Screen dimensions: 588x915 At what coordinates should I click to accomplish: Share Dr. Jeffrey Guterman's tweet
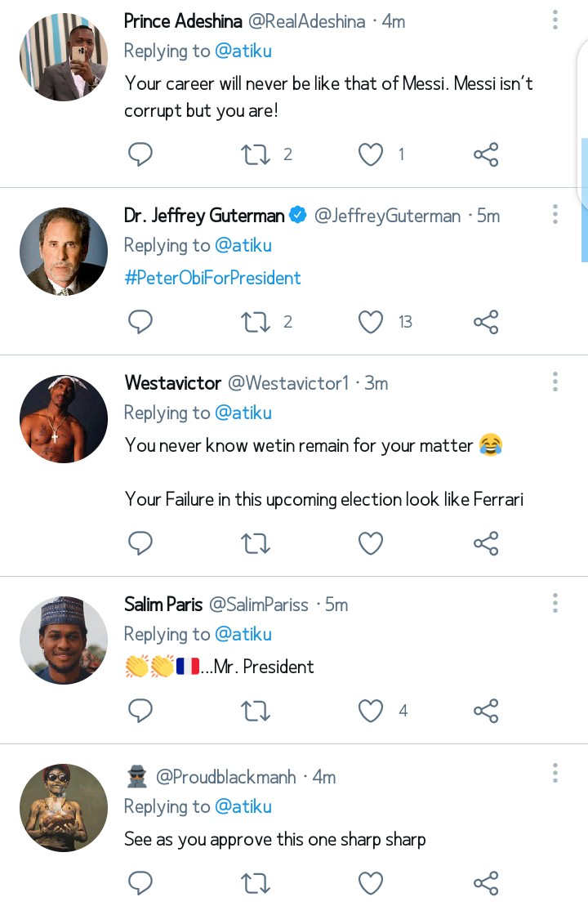tap(486, 322)
